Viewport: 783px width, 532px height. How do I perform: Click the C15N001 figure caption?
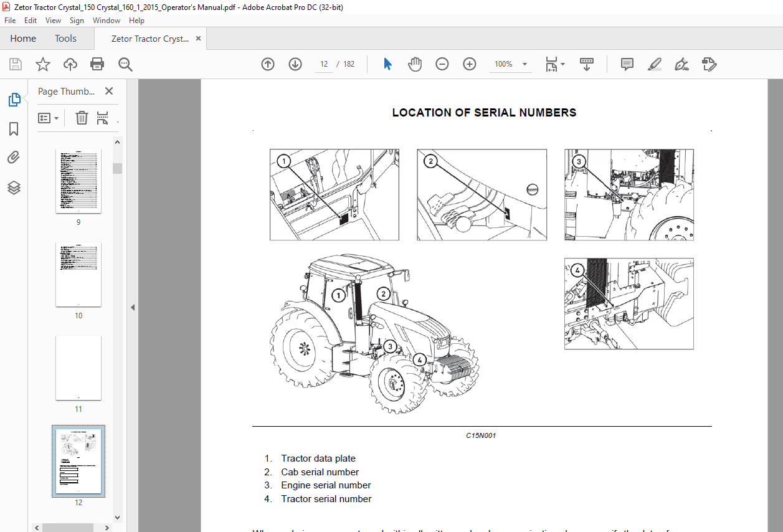pyautogui.click(x=481, y=435)
